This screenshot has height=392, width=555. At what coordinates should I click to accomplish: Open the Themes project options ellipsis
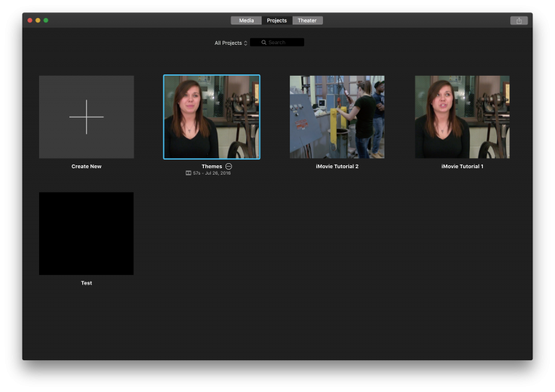(x=228, y=166)
